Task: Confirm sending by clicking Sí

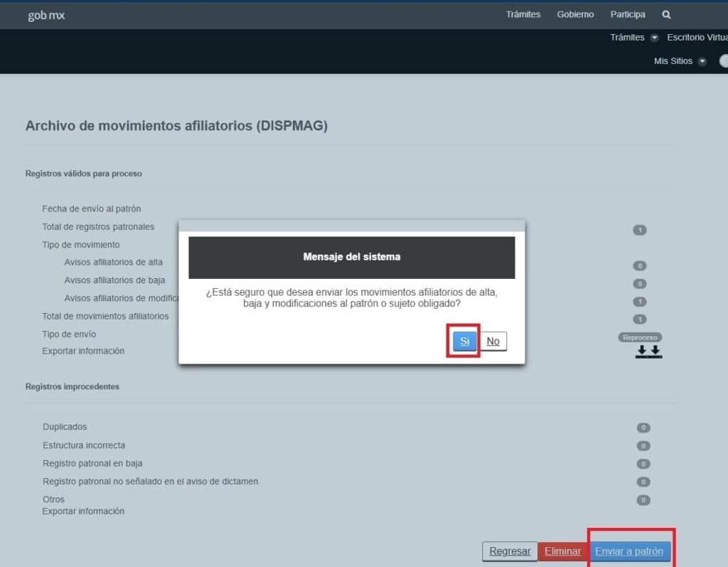Action: pyautogui.click(x=464, y=341)
